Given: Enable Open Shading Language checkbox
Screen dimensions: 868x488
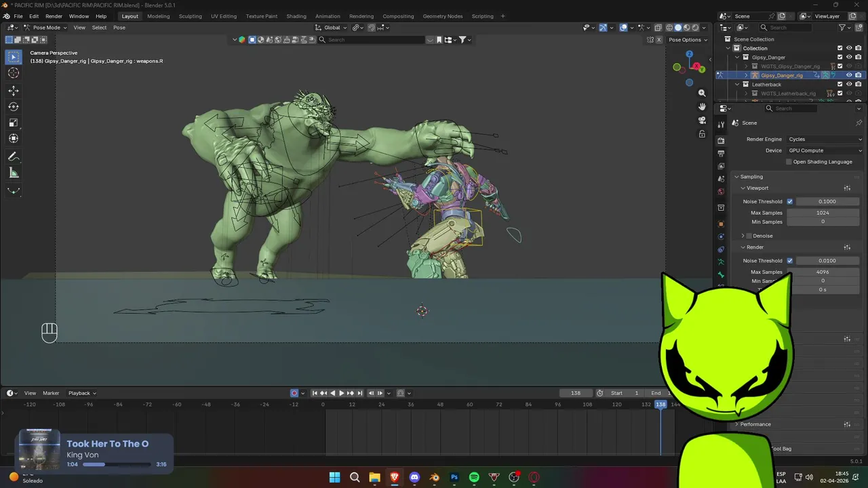Looking at the screenshot, I should (789, 162).
